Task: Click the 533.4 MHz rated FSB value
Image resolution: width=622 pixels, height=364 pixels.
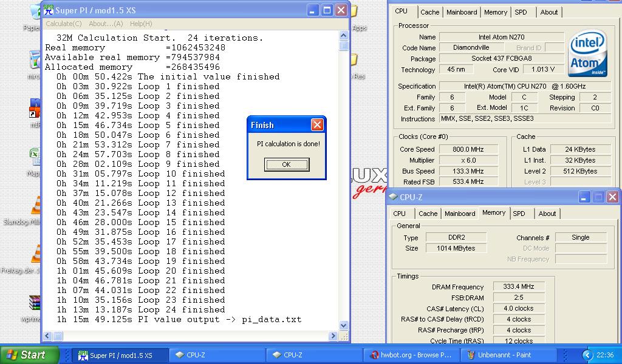Action: [468, 182]
